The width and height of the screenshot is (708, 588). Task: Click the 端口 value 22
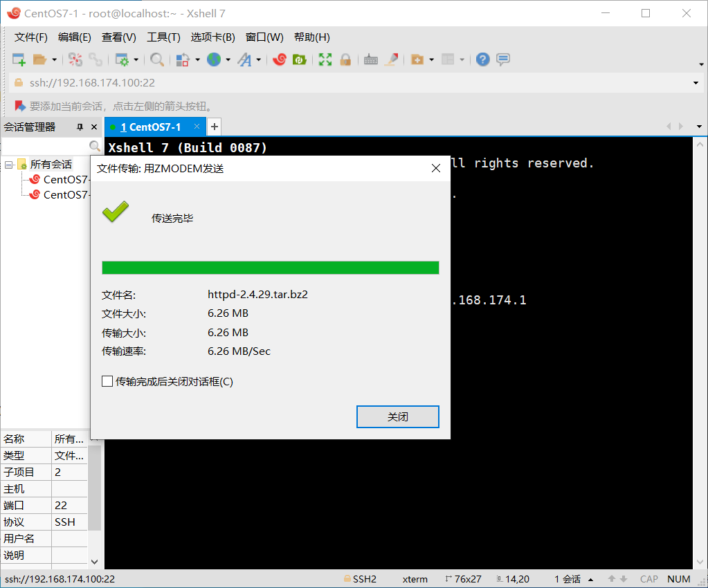(x=69, y=506)
